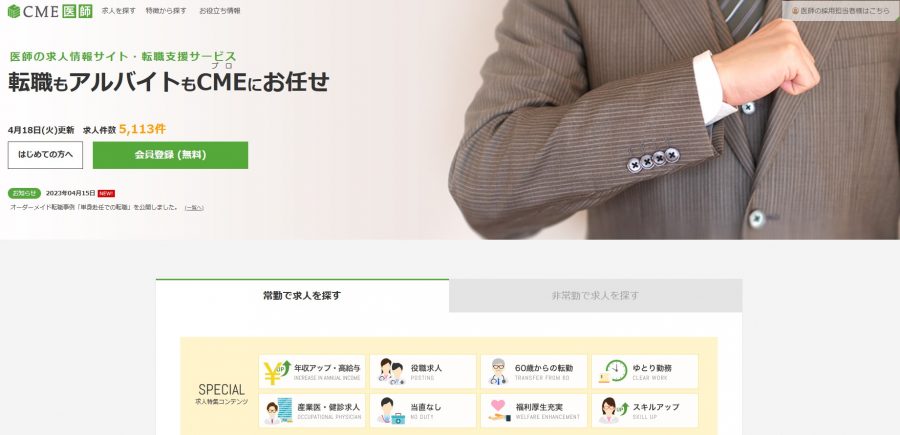Viewport: 900px width, 435px height.
Task: Open the 60歳からの転勤 elderly doctor icon
Action: click(x=534, y=371)
